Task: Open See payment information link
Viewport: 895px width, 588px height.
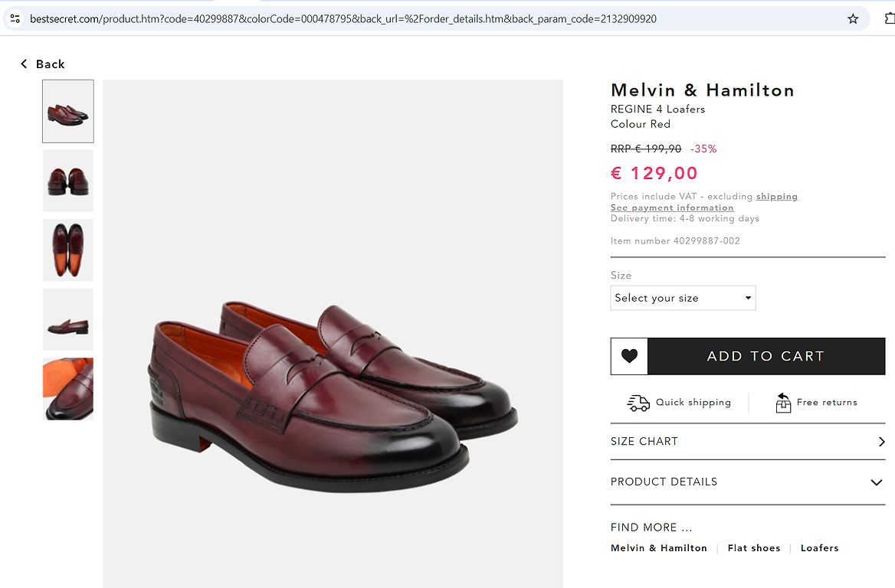Action: point(672,207)
